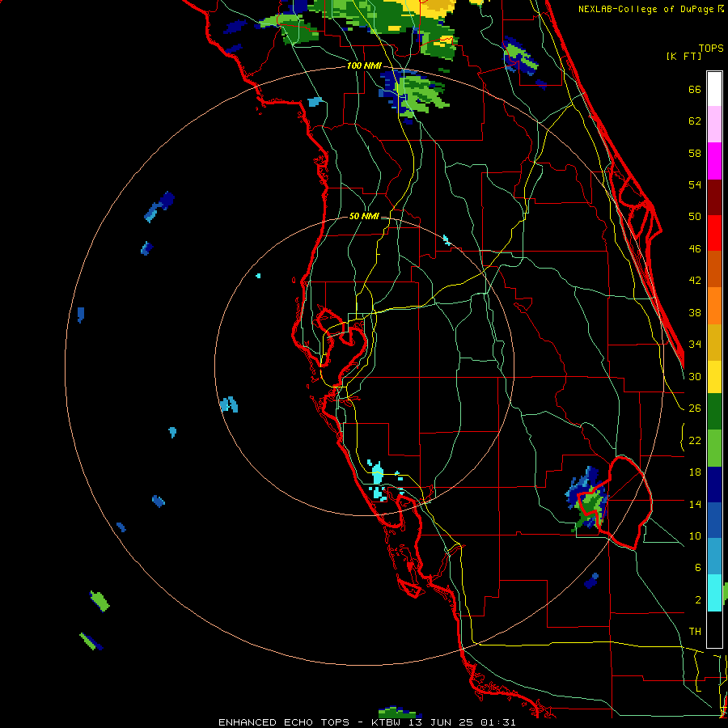Click the light pink legend swatch
This screenshot has width=728, height=728.
(x=714, y=124)
